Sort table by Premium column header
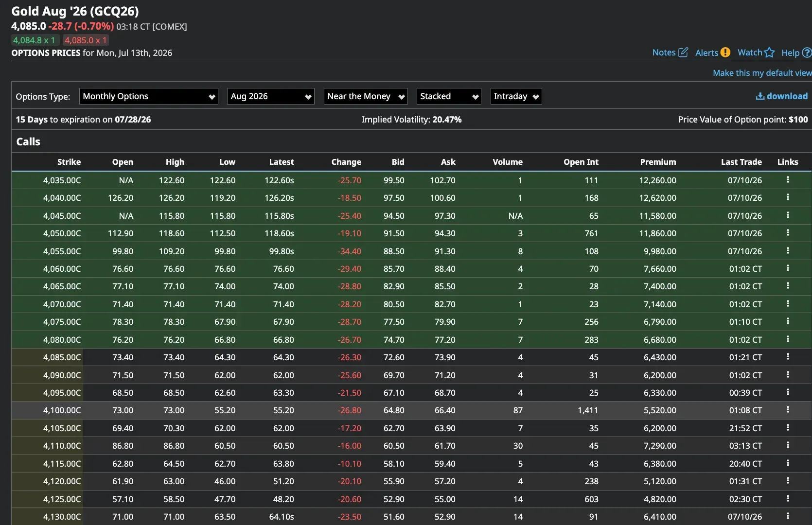This screenshot has width=812, height=525. [658, 162]
